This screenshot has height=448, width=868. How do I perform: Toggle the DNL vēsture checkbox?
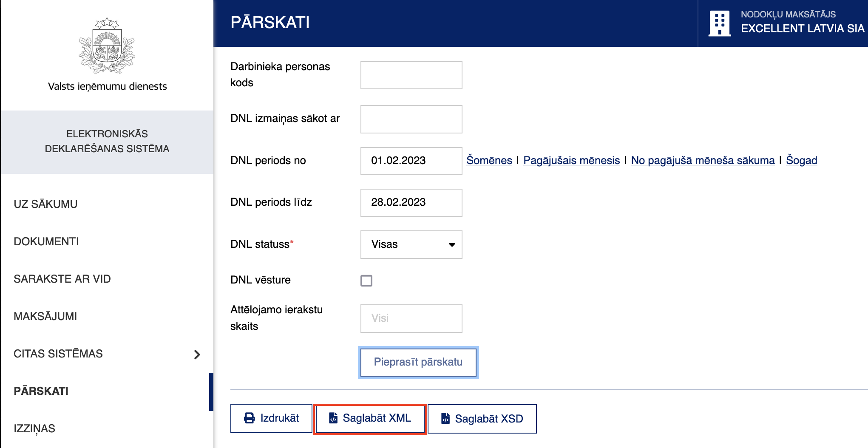366,281
